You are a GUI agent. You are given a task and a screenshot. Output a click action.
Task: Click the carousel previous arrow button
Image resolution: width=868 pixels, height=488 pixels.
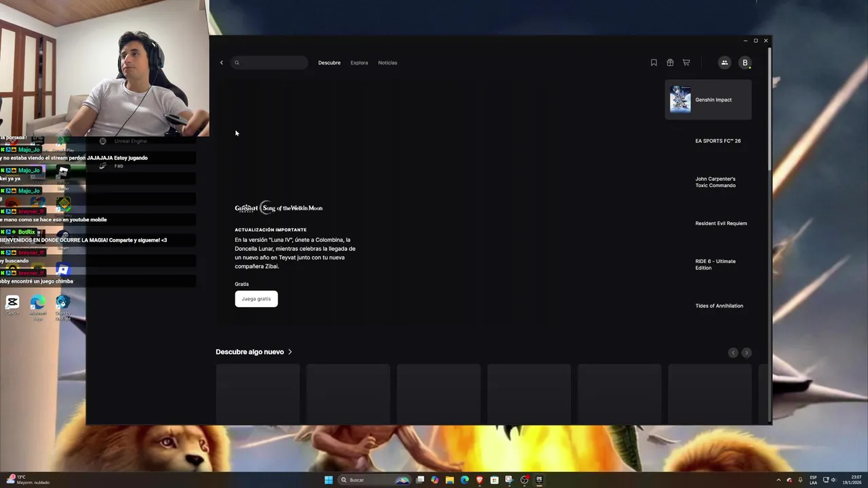(x=732, y=352)
